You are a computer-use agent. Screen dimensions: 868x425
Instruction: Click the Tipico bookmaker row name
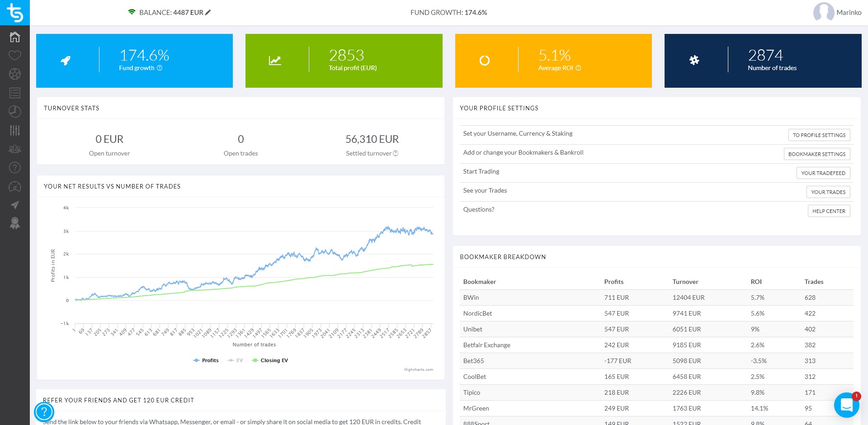472,392
